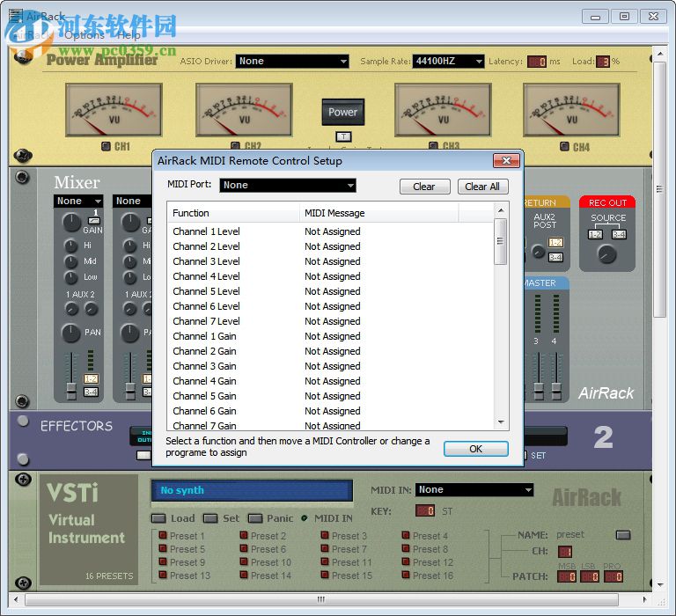
Task: Select Channel 2 Level row
Action: click(330, 246)
